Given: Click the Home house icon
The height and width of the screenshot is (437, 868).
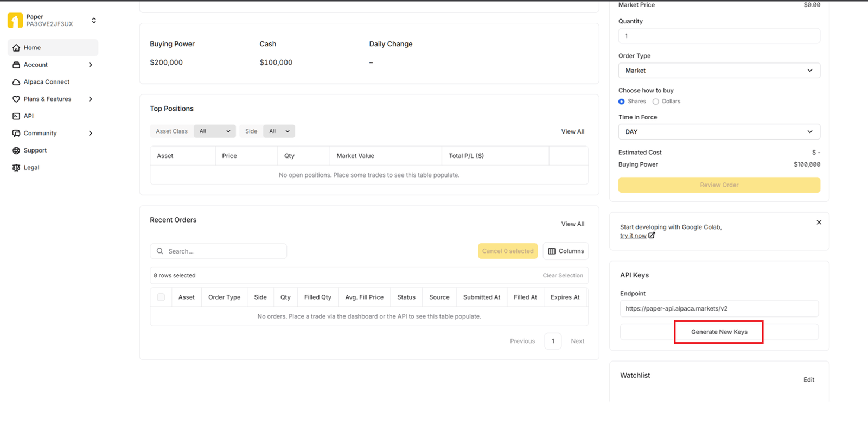Looking at the screenshot, I should pos(16,48).
